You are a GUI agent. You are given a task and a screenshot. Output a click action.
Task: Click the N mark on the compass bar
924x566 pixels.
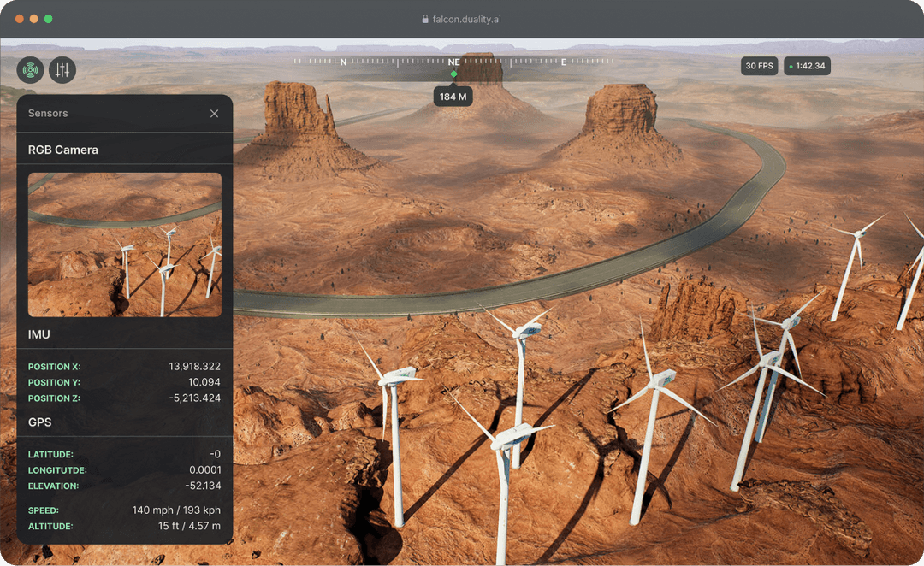pyautogui.click(x=345, y=61)
